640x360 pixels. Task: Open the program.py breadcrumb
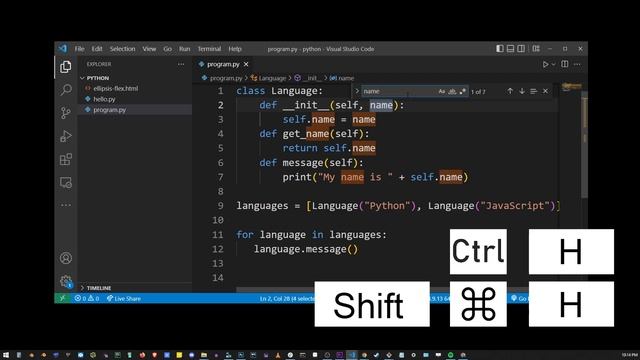[x=222, y=78]
